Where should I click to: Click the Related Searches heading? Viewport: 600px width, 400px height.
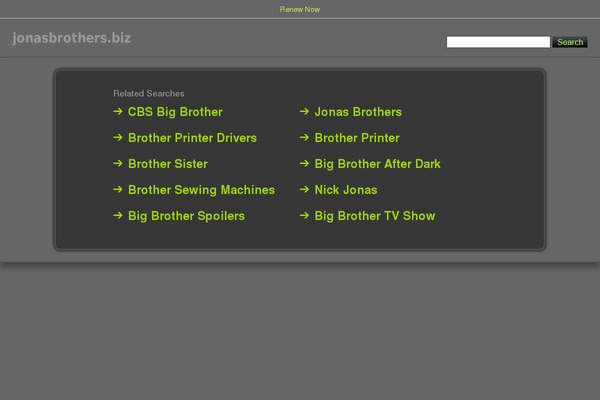point(148,93)
